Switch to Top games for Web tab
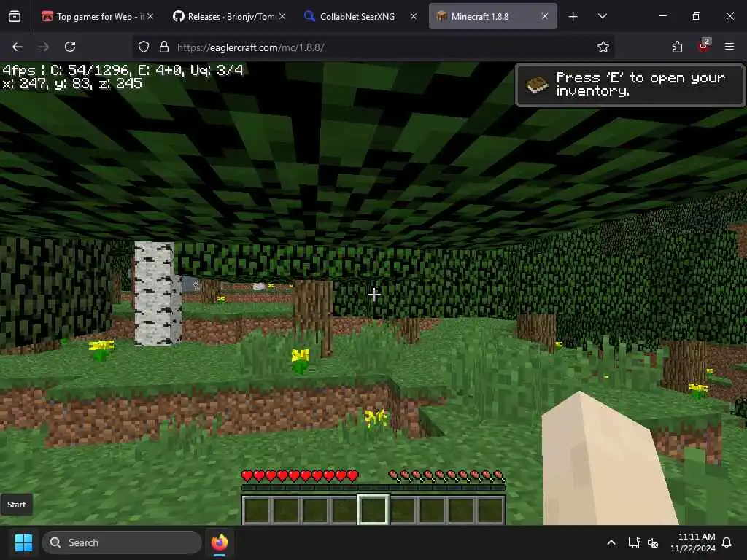Screen dimensions: 747x560 click(x=97, y=17)
